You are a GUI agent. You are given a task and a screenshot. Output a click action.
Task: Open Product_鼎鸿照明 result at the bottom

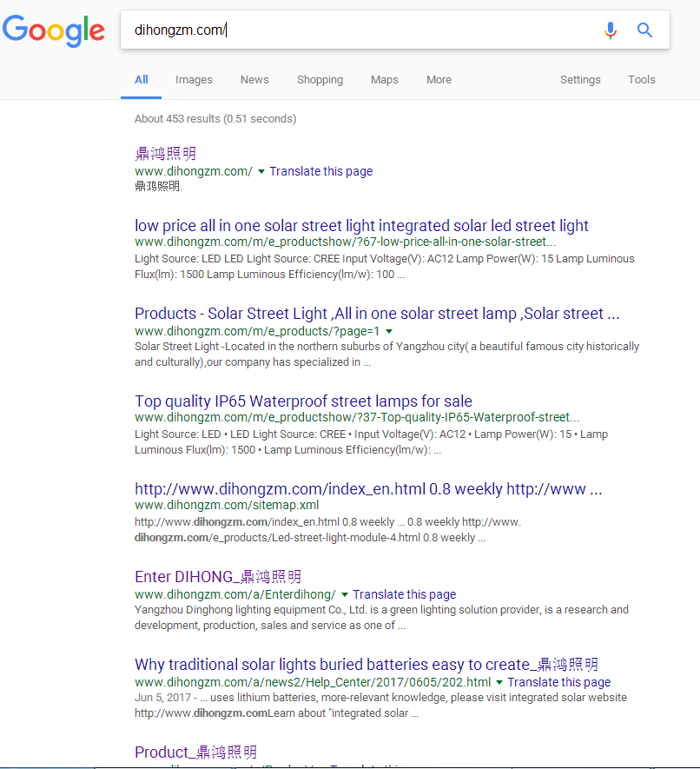pos(195,752)
